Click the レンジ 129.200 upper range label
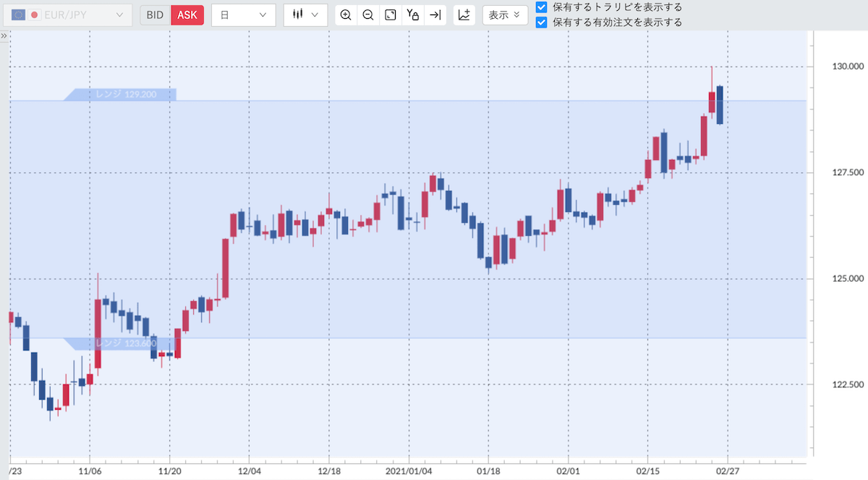Screen dimensions: 868x480 click(120, 94)
